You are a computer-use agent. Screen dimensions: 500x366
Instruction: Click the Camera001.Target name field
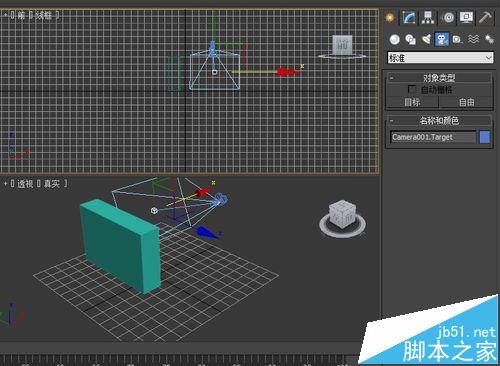click(433, 137)
